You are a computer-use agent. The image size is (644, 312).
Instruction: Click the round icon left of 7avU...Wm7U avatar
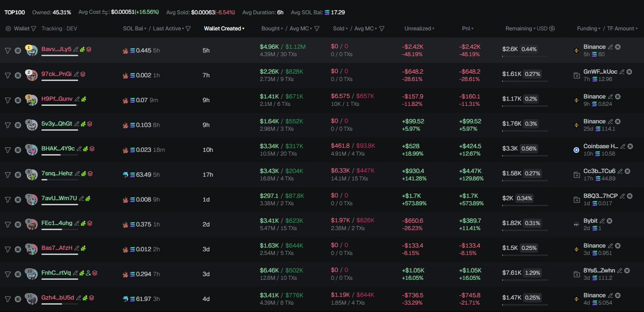(18, 199)
